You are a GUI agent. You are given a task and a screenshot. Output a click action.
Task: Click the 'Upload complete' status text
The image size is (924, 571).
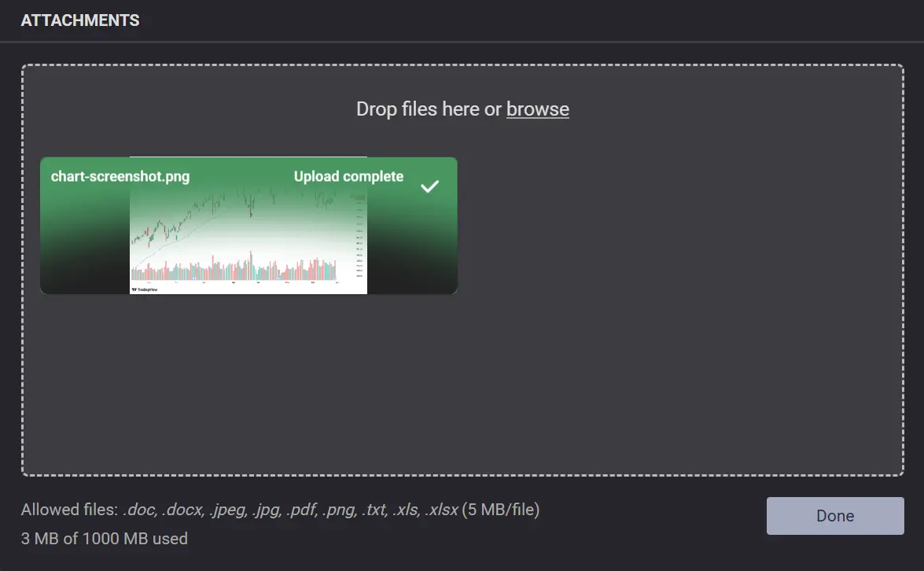tap(348, 176)
